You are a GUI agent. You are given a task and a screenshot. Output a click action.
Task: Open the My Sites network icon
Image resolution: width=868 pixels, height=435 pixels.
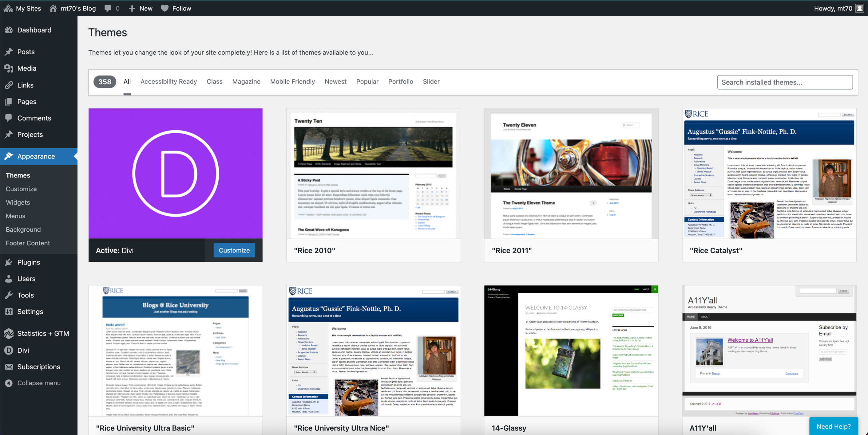pyautogui.click(x=8, y=8)
